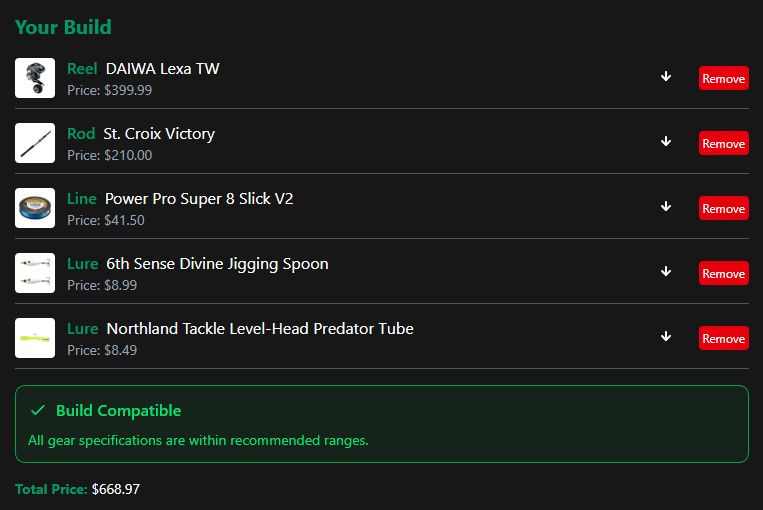Remove the DAIWA Lexa TW reel
Viewport: 763px width, 510px height.
[x=723, y=78]
